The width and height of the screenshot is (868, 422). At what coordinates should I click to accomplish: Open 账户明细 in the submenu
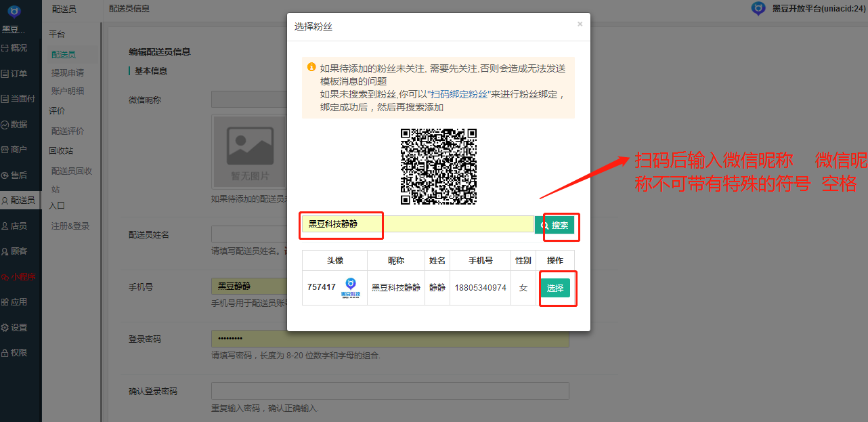click(68, 91)
